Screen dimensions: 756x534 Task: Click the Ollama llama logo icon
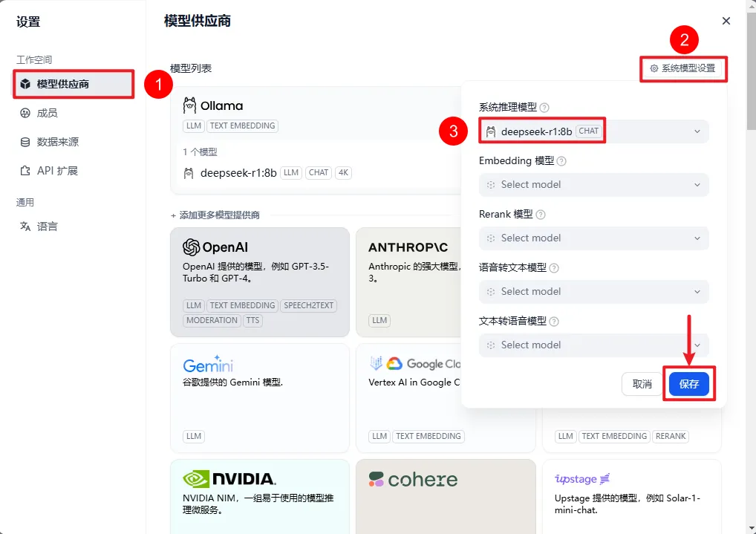(190, 105)
